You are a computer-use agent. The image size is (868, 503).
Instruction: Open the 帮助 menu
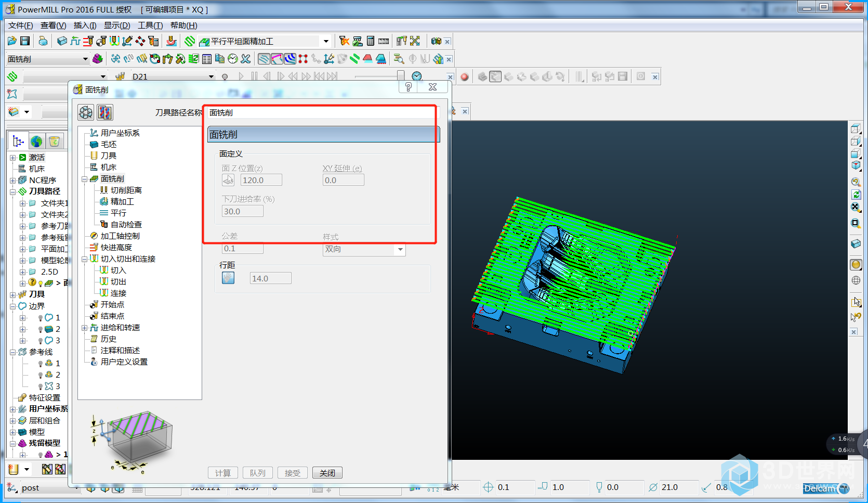pos(184,25)
